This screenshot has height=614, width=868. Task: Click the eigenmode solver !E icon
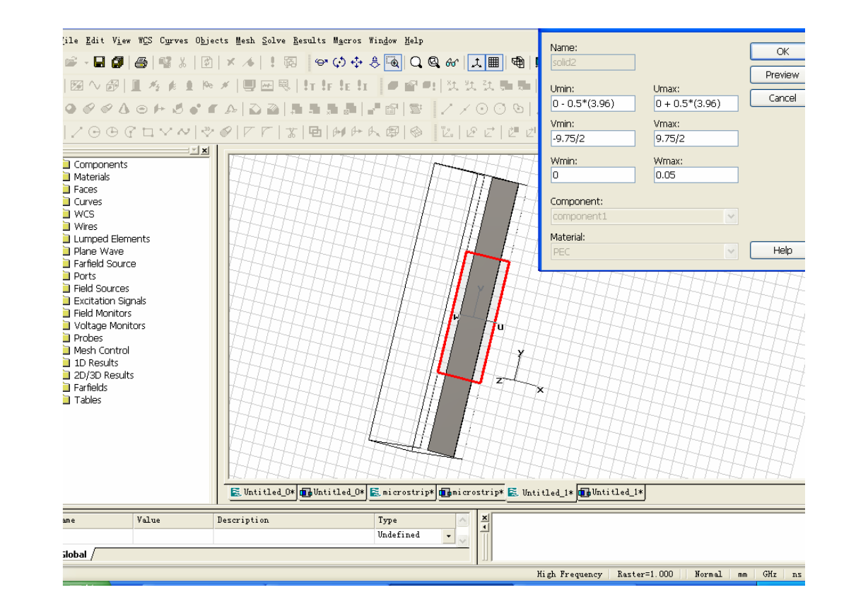[x=344, y=86]
